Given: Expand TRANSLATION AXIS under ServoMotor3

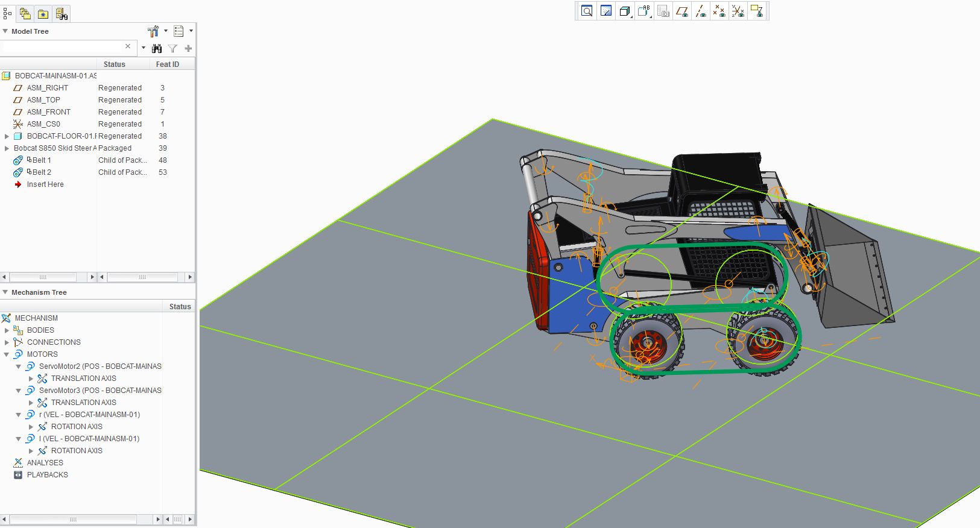Looking at the screenshot, I should click(31, 403).
